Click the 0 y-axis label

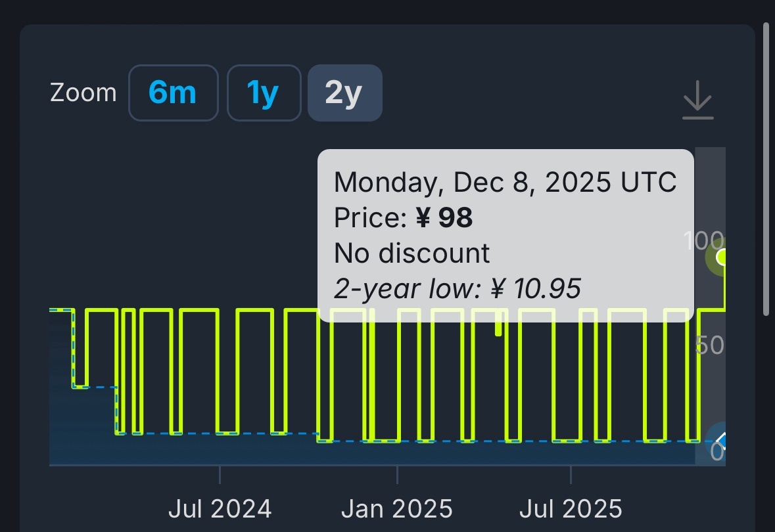(716, 452)
